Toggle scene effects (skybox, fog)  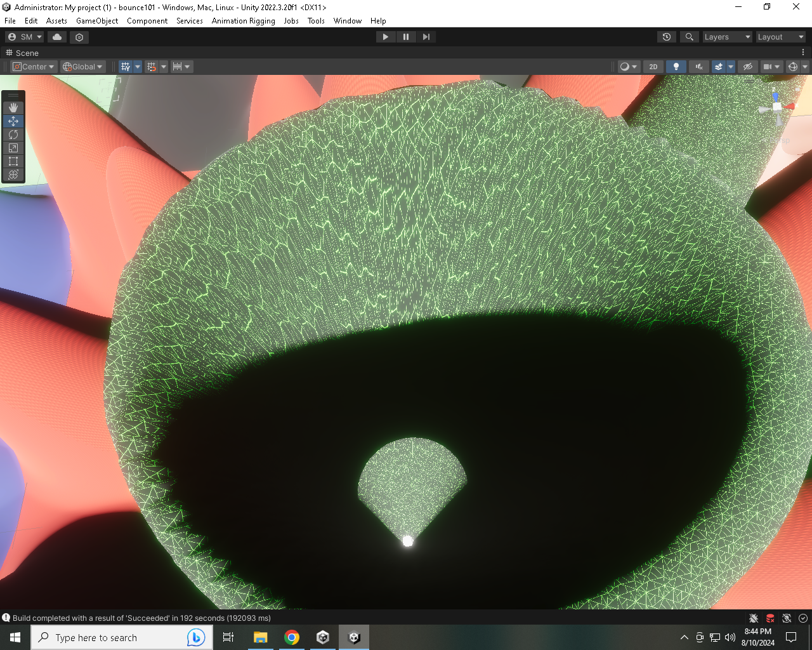coord(719,67)
